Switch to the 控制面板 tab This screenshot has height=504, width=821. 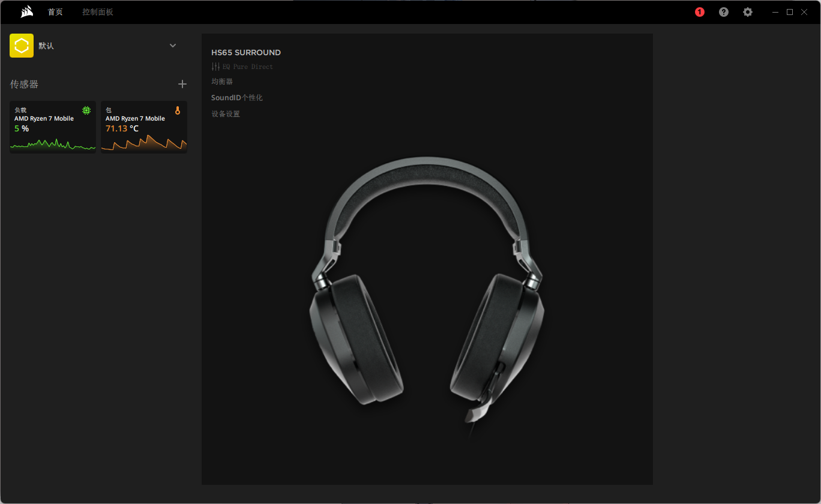point(98,12)
